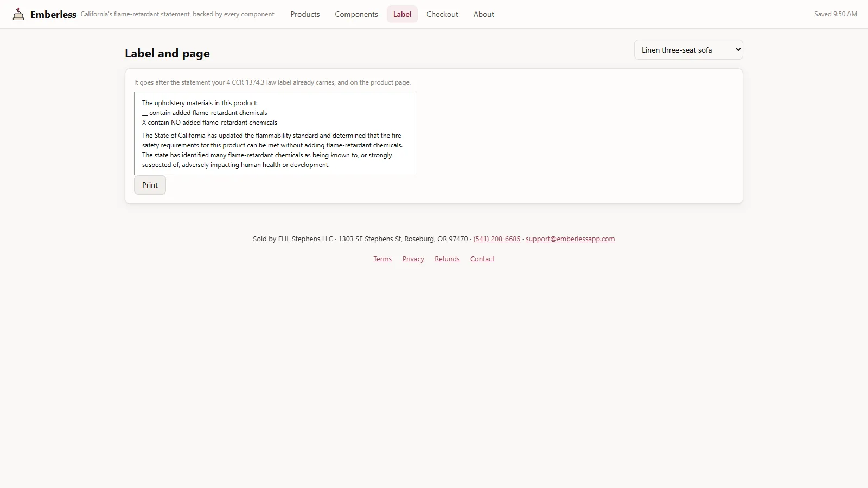Screen dimensions: 868x488
Task: Open the Products page
Action: [x=305, y=14]
